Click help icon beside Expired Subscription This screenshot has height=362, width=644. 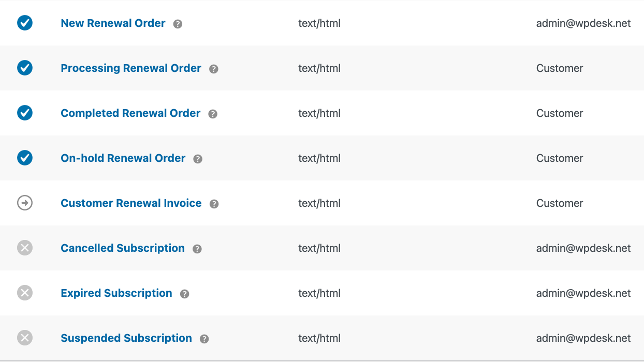point(185,294)
